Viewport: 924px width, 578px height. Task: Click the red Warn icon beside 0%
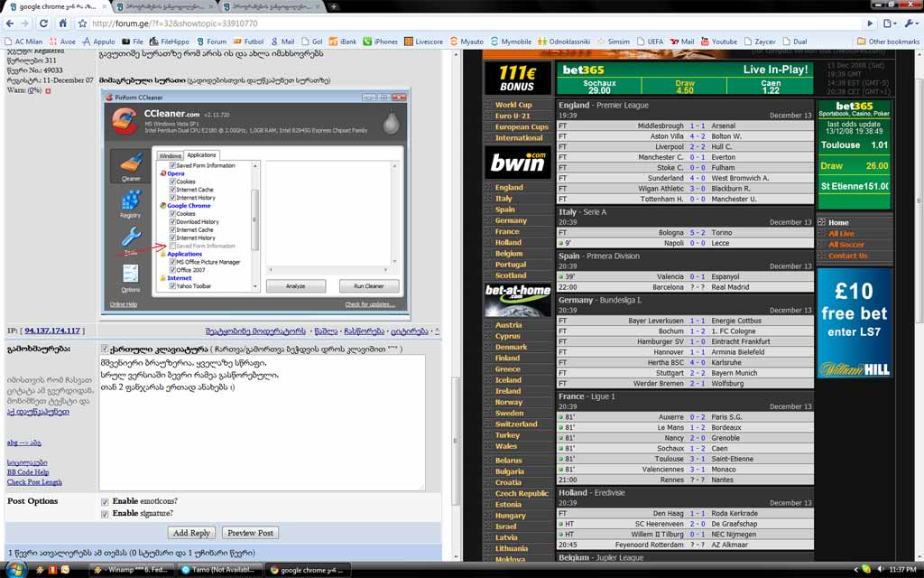49,91
